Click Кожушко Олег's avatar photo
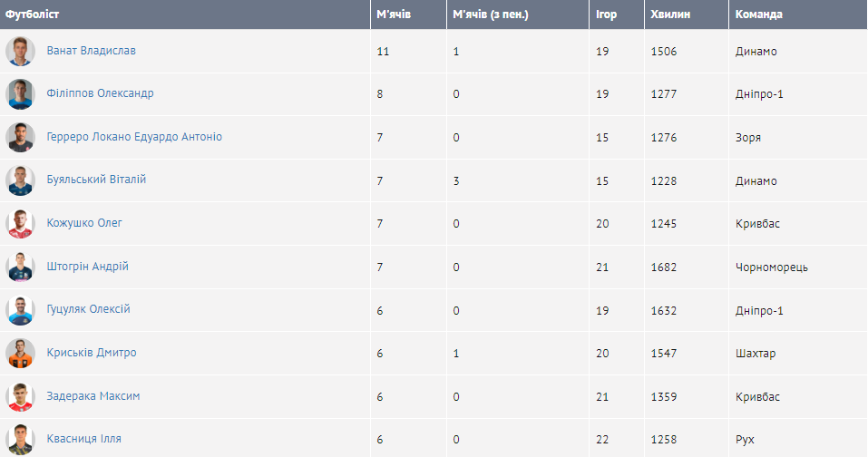 coord(20,224)
